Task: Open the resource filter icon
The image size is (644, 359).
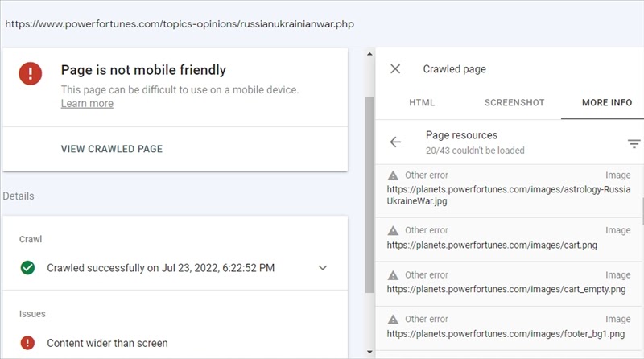Action: point(634,144)
